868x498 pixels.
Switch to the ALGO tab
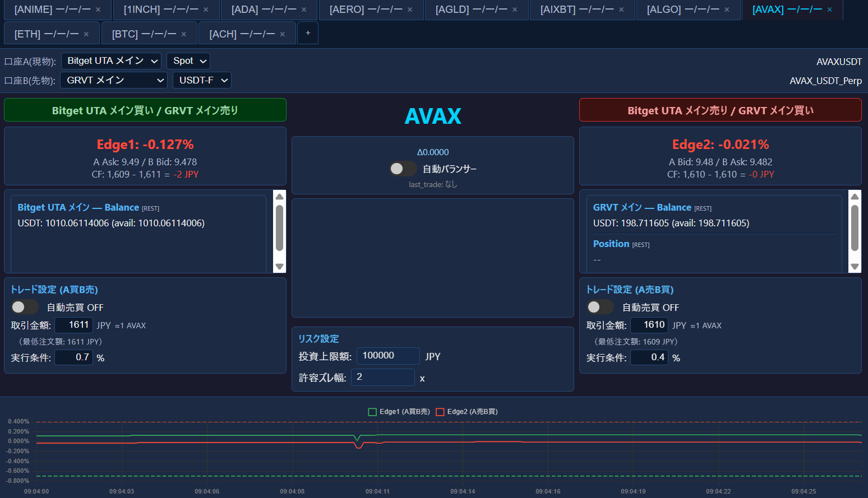[682, 10]
